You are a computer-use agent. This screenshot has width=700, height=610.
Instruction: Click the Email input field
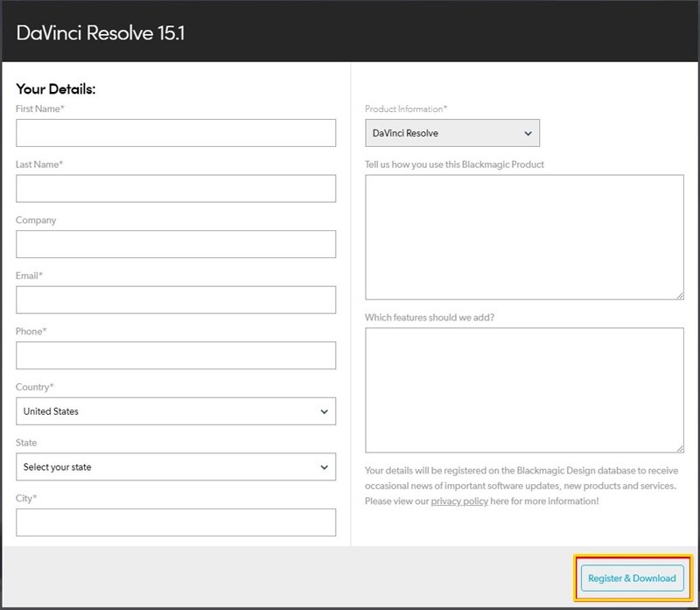click(176, 299)
